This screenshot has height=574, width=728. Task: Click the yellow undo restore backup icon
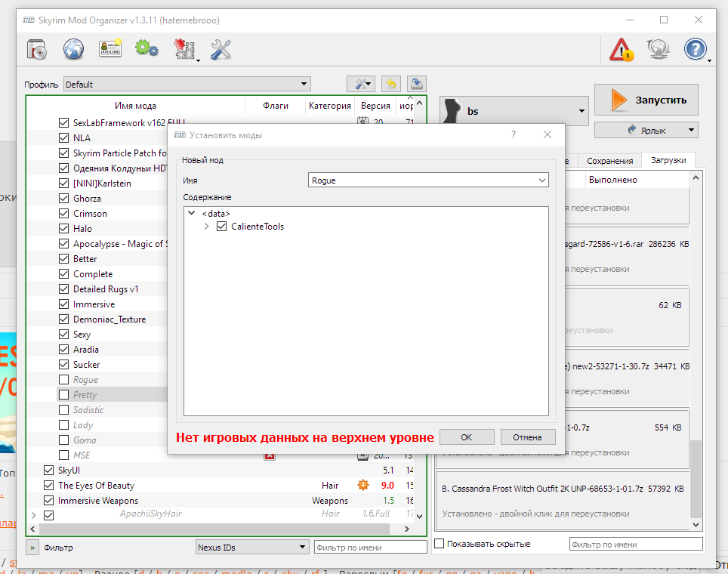(x=391, y=84)
